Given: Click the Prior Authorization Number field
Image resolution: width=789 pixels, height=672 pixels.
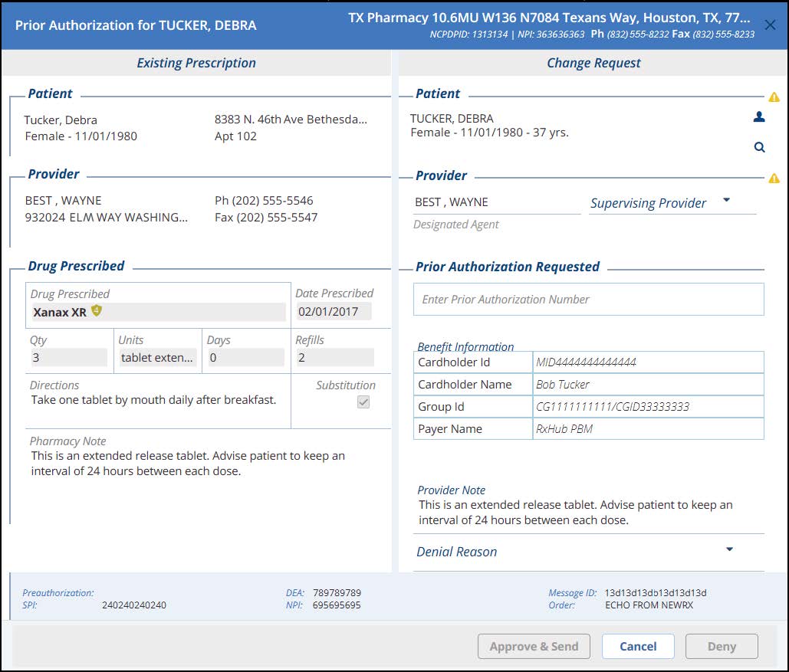Looking at the screenshot, I should coord(588,300).
